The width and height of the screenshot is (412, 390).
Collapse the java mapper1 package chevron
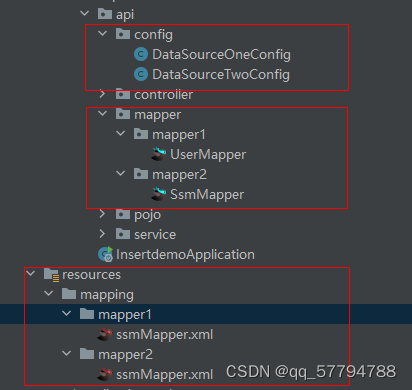[121, 134]
